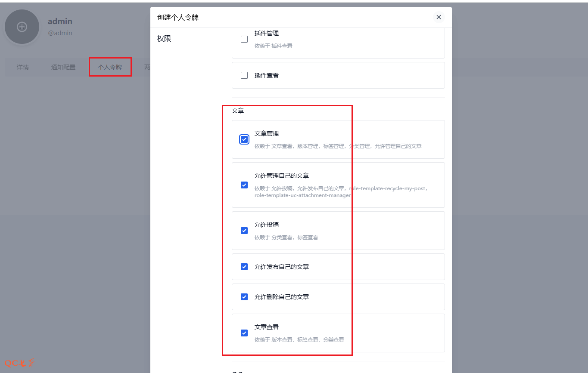Click the @admin username text

[x=60, y=33]
